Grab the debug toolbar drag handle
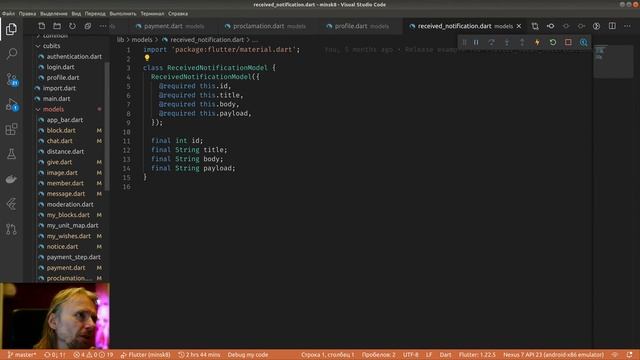This screenshot has height=360, width=640. tap(464, 42)
